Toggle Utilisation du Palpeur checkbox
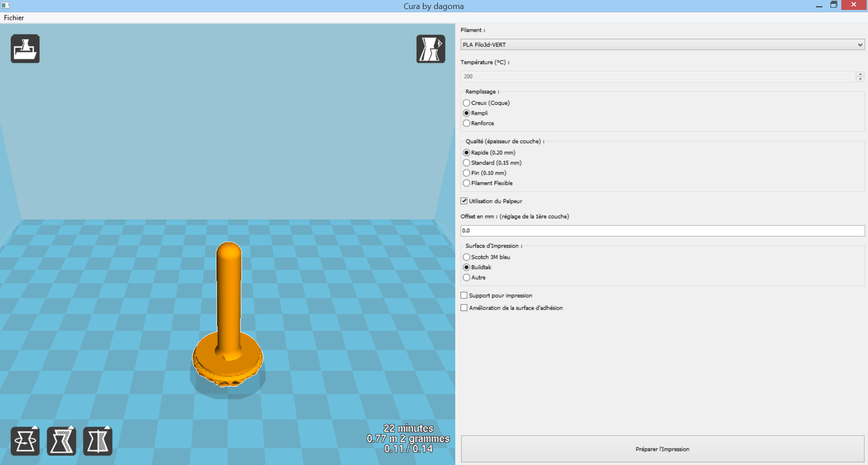 pyautogui.click(x=464, y=201)
